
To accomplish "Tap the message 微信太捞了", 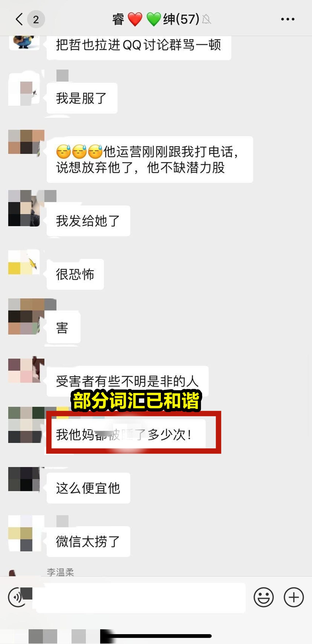I will (88, 541).
